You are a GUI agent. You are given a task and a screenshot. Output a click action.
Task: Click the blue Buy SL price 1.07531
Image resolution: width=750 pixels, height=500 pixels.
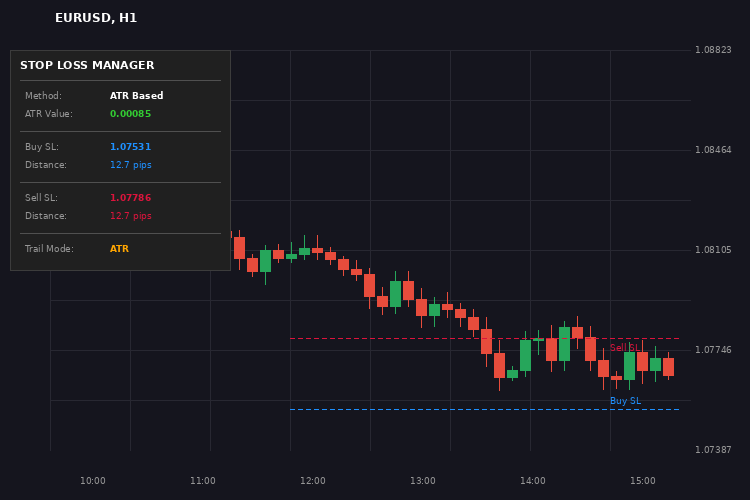tap(130, 147)
